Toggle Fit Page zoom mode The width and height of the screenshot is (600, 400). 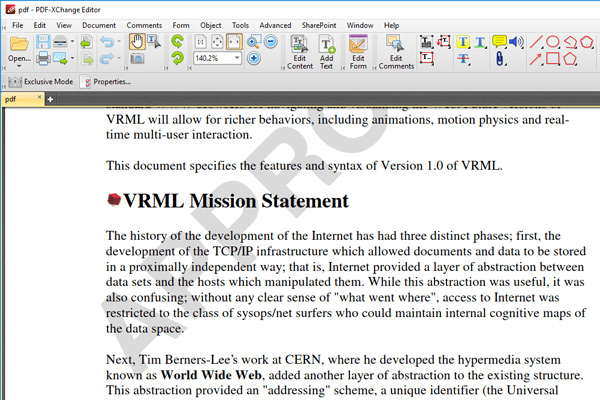217,42
